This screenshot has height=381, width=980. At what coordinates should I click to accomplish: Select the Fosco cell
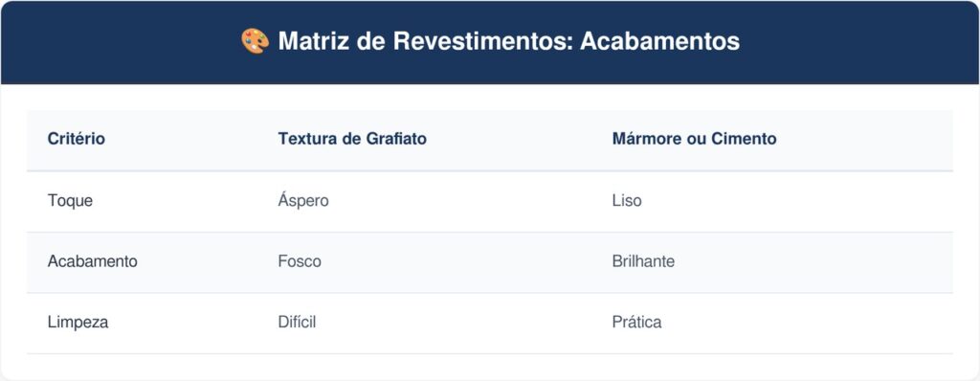300,261
